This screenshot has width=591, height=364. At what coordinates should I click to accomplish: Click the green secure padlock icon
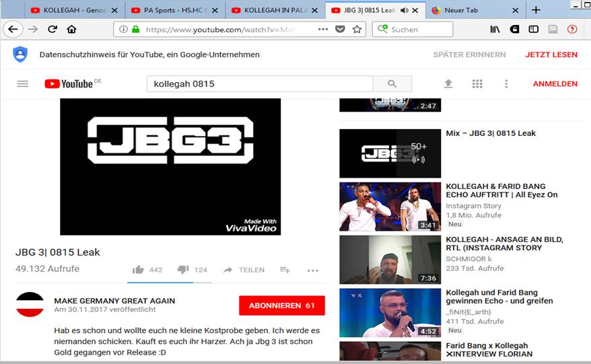coord(136,29)
